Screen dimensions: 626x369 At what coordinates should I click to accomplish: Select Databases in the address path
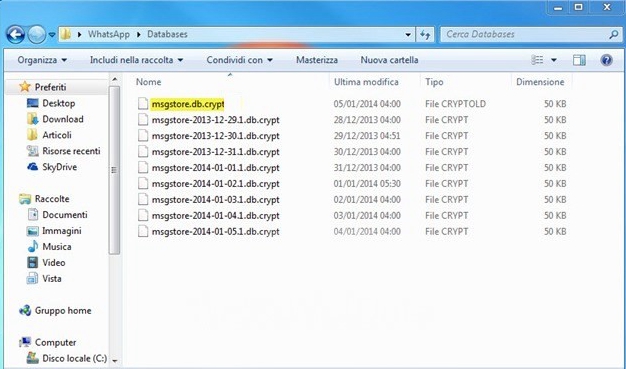(167, 34)
